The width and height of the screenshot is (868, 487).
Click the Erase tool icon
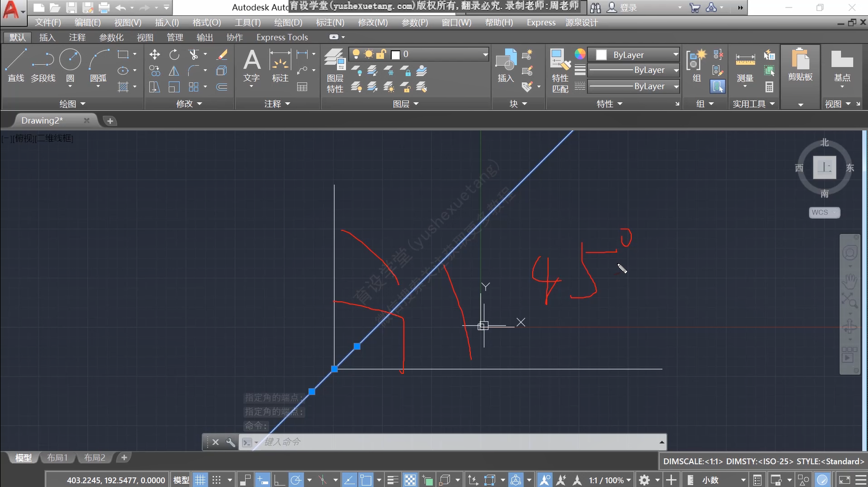[x=222, y=55]
